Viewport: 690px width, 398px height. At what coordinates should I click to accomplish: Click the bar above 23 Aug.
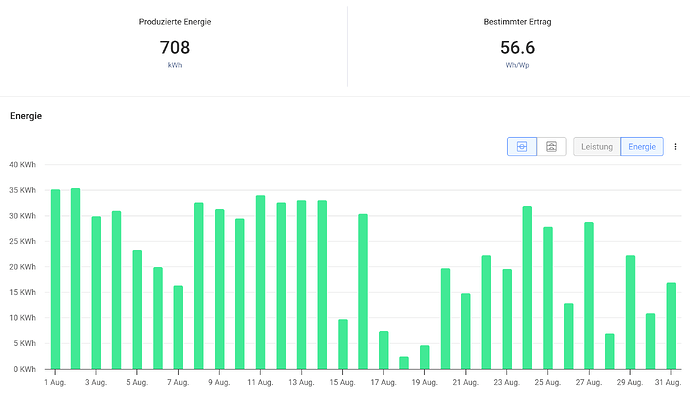point(507,319)
